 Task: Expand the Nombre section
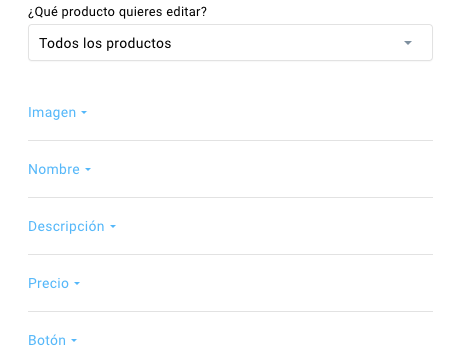[x=59, y=169]
